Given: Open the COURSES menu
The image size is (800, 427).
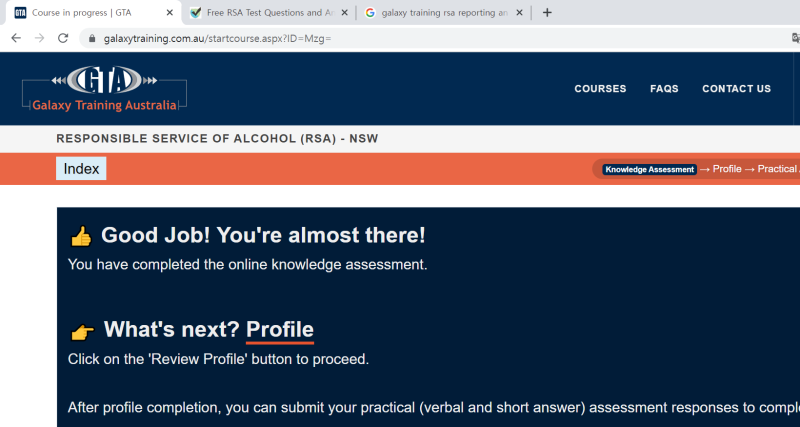Looking at the screenshot, I should [x=600, y=89].
